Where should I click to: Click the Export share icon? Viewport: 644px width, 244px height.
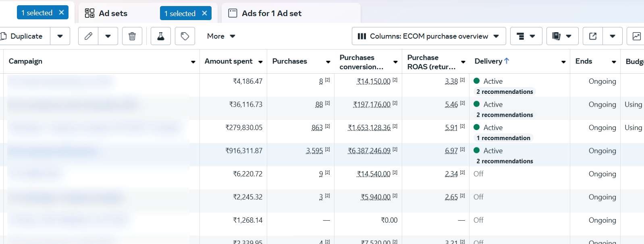(593, 36)
